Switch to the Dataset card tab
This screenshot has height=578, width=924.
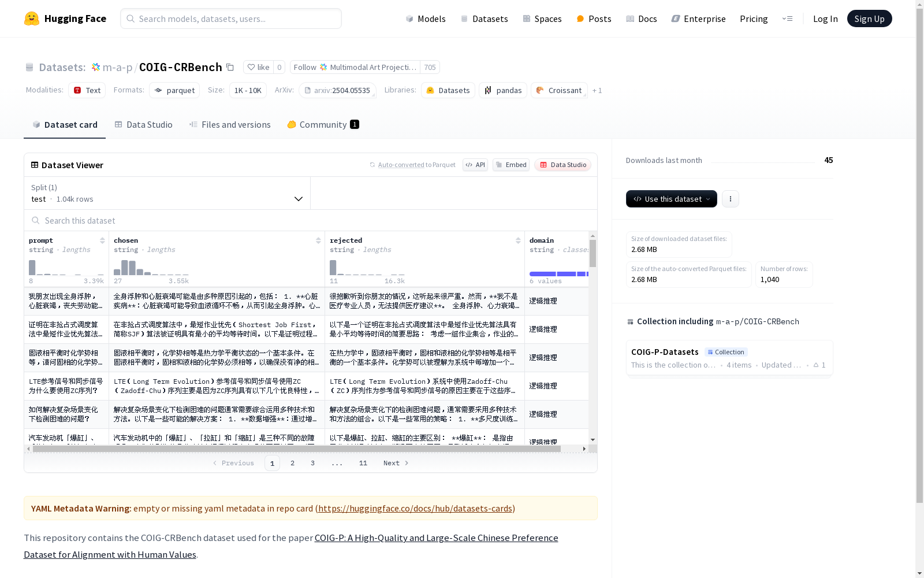click(x=65, y=125)
